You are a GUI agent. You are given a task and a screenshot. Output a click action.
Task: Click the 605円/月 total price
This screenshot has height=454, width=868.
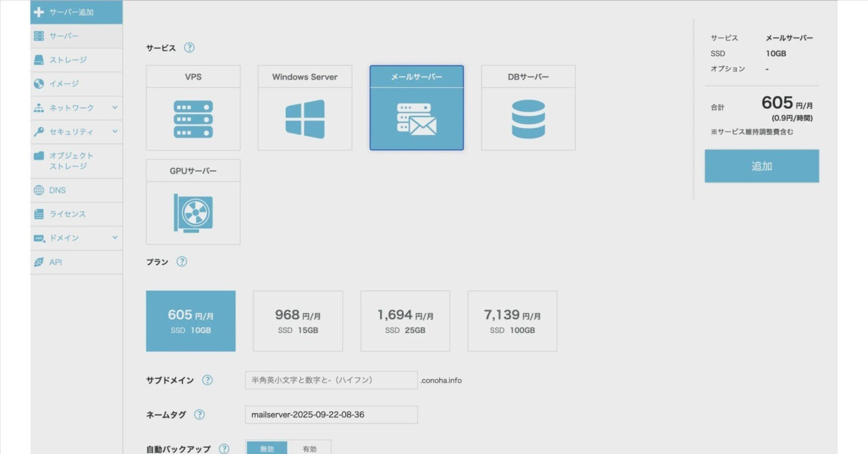(787, 103)
